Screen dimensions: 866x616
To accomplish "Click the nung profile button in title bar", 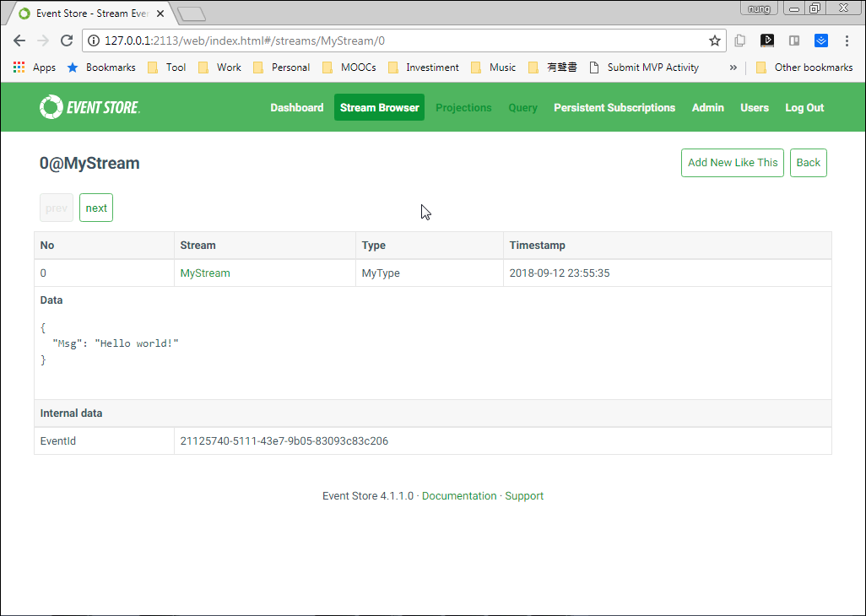I will pyautogui.click(x=760, y=8).
